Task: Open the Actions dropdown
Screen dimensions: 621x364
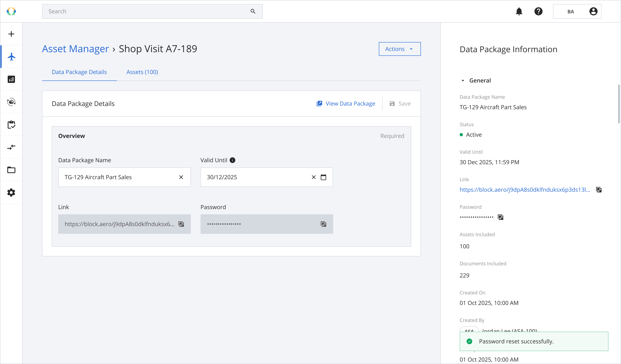Action: [x=399, y=49]
